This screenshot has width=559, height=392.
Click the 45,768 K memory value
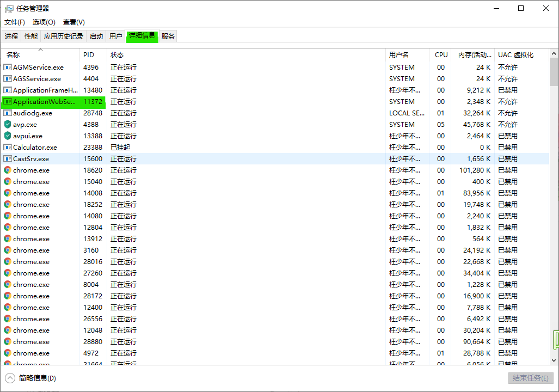(x=477, y=125)
